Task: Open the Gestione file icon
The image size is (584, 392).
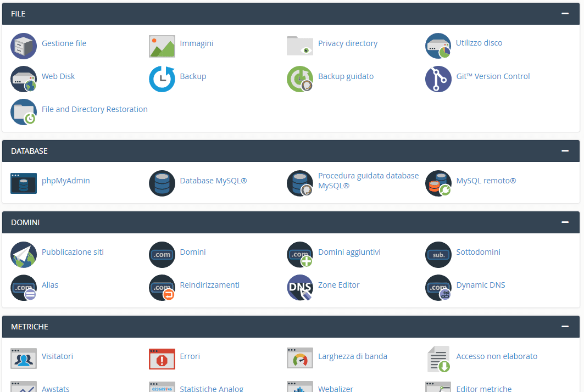Action: click(x=24, y=46)
